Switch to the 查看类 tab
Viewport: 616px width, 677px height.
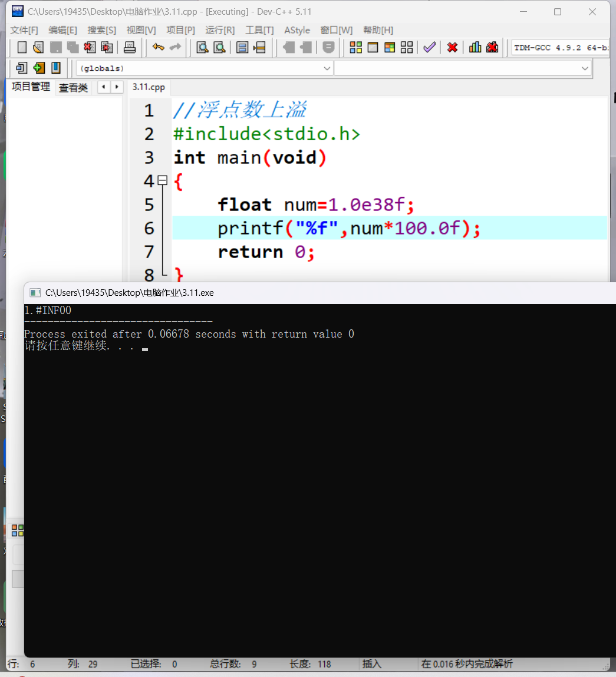[74, 88]
